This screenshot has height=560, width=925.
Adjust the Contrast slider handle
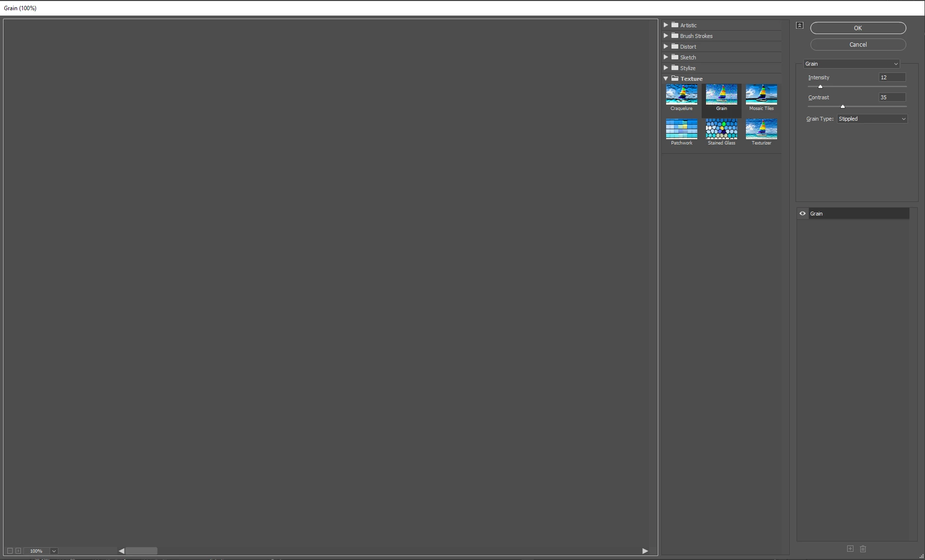[x=843, y=107]
